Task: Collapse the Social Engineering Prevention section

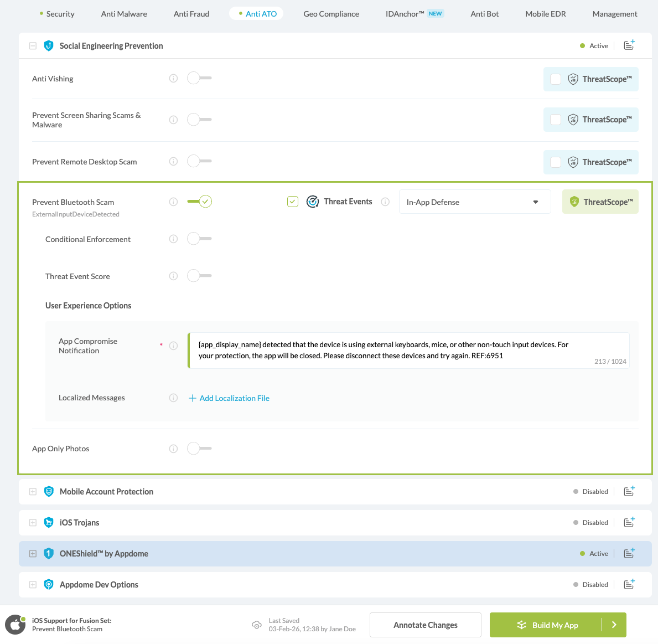Action: coord(33,46)
